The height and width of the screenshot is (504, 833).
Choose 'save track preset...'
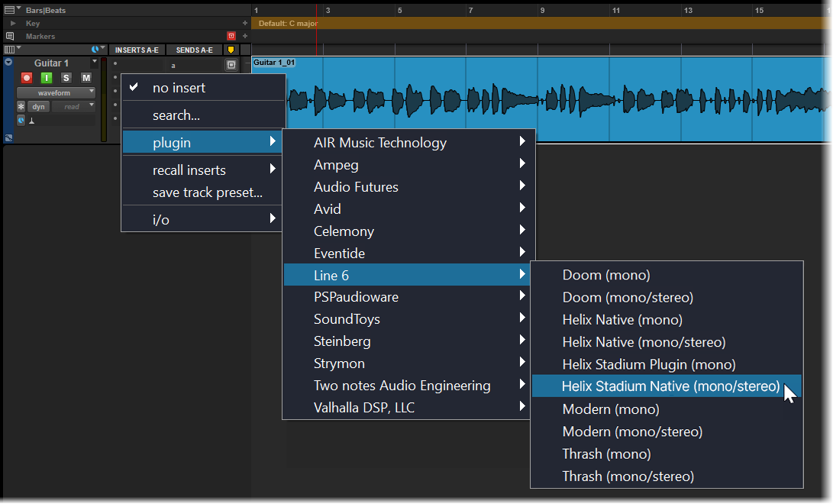(203, 192)
